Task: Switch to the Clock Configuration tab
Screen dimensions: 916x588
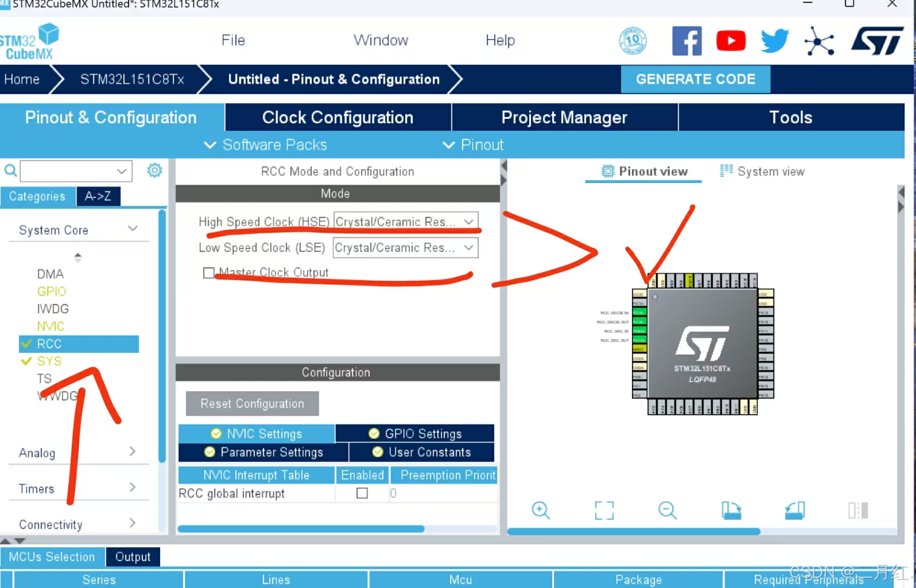Action: tap(337, 117)
